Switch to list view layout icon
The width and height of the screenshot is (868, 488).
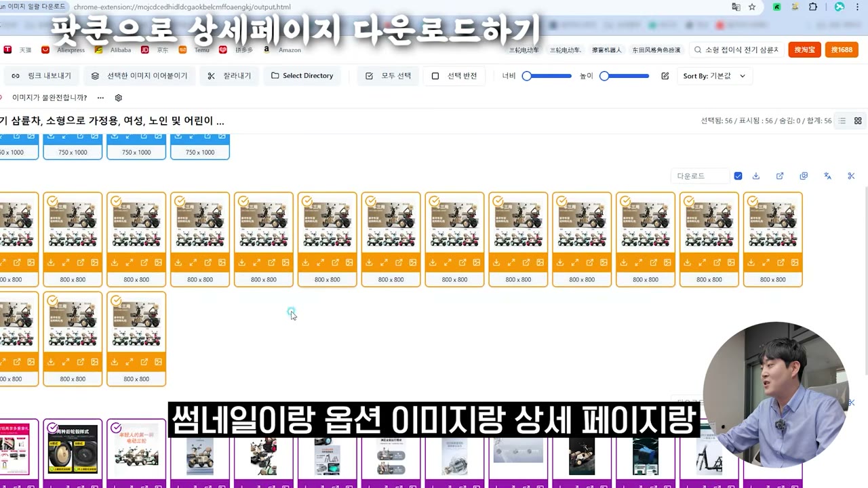(842, 121)
